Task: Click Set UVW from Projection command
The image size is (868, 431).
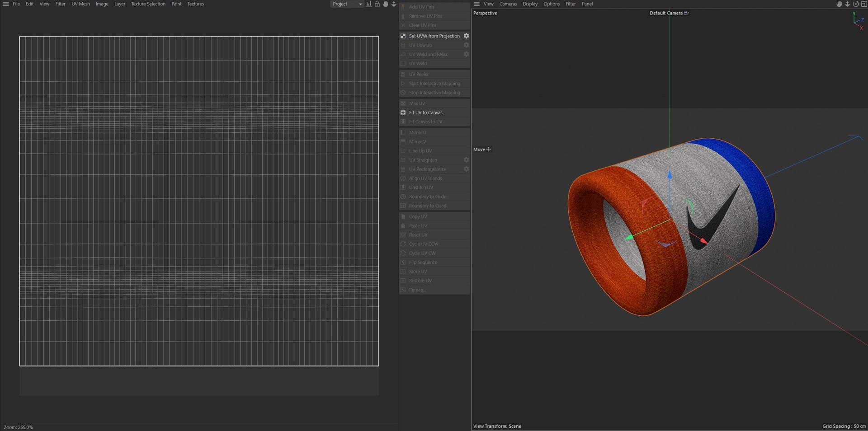Action: (434, 36)
